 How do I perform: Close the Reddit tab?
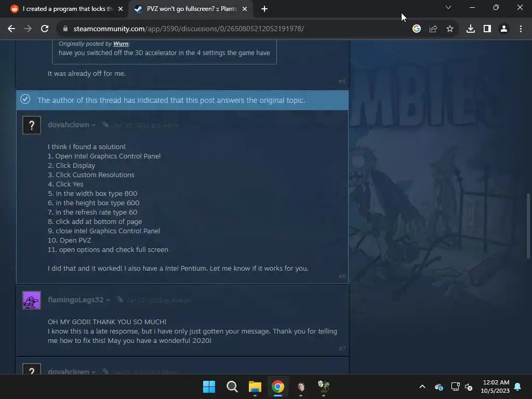(121, 9)
